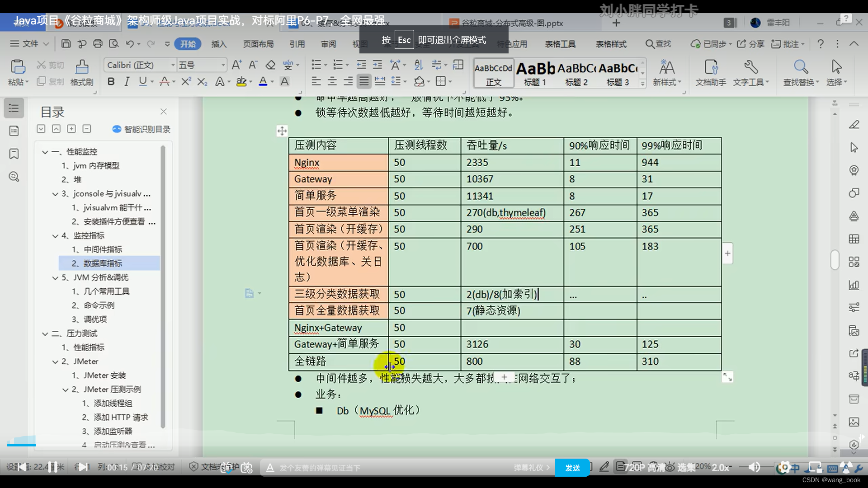Image resolution: width=868 pixels, height=488 pixels.
Task: Apply superscript formatting
Action: [186, 82]
